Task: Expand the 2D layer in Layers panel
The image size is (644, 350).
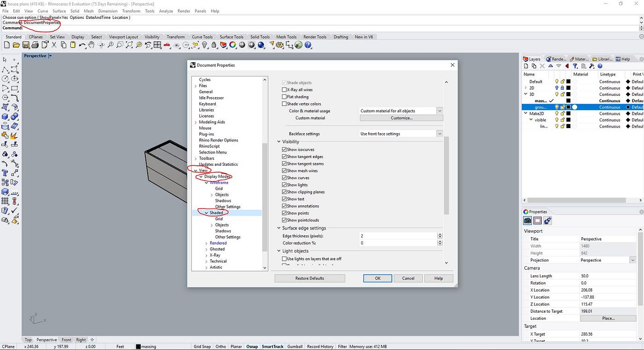Action: 526,88
